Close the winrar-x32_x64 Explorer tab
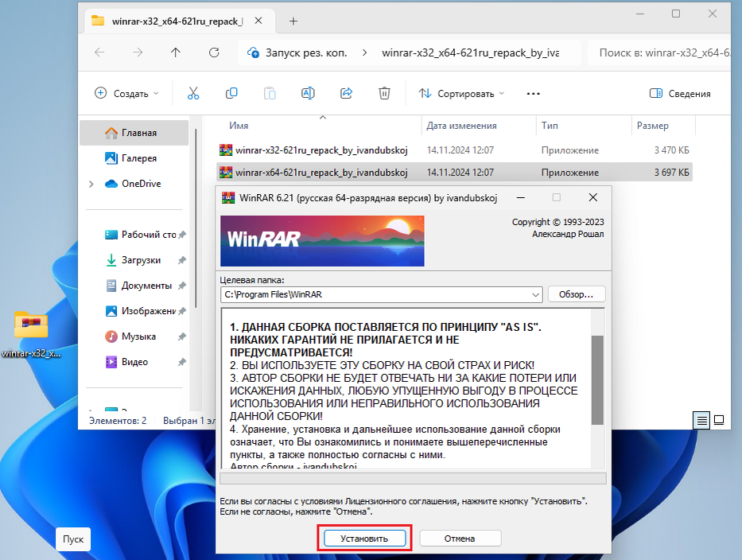Image resolution: width=742 pixels, height=560 pixels. 258,21
